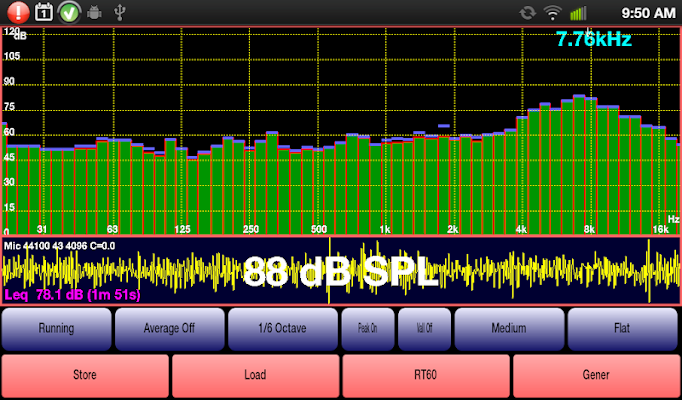Tap the 120 dB axis label
The image size is (682, 400).
click(12, 32)
